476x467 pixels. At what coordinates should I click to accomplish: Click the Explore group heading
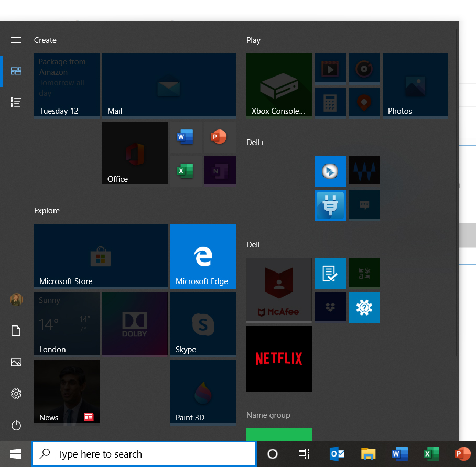click(47, 211)
